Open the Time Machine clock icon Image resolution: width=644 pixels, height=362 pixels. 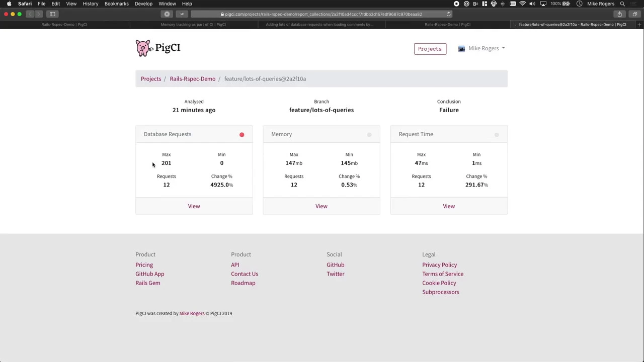579,4
